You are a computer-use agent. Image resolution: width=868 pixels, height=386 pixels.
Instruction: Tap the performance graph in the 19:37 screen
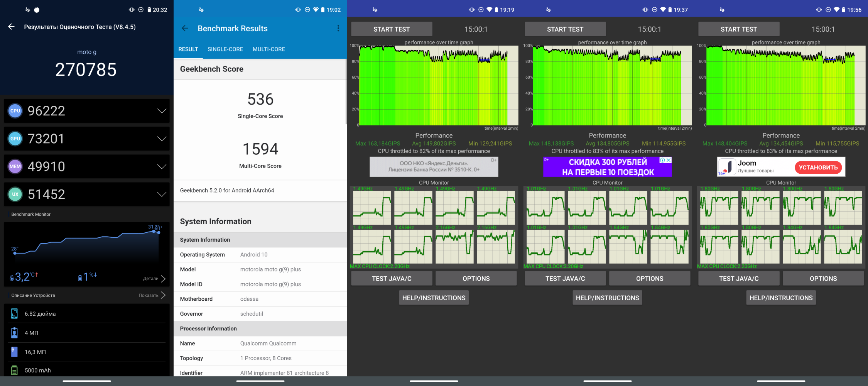point(612,85)
